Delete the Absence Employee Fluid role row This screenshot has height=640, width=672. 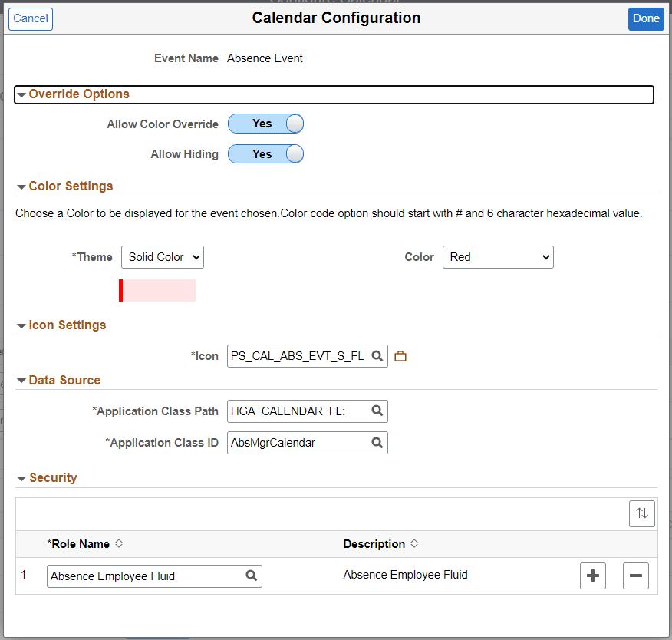click(x=635, y=576)
